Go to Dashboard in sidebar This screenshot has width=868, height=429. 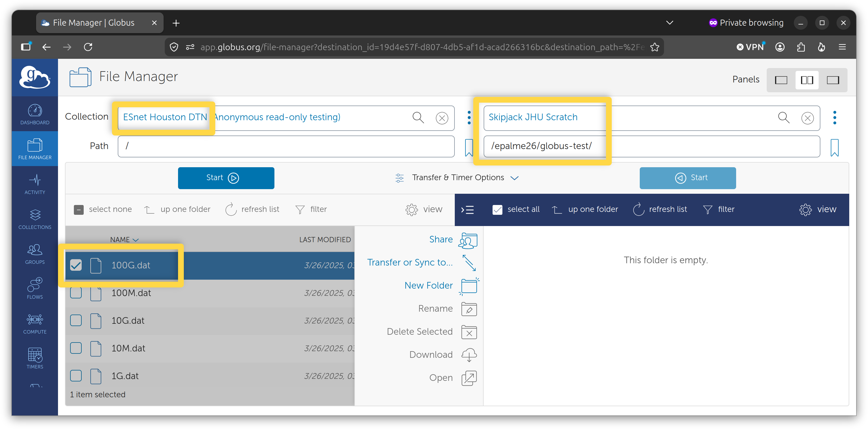click(x=35, y=115)
